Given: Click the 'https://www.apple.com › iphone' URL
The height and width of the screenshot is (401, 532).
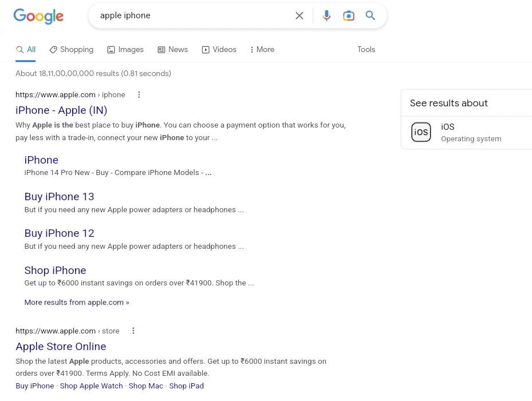Looking at the screenshot, I should pyautogui.click(x=70, y=94).
